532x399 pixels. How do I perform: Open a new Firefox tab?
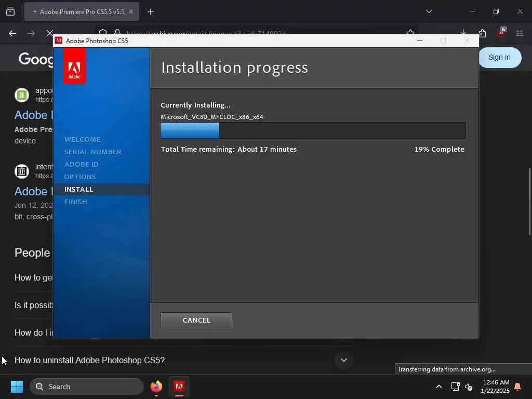pyautogui.click(x=151, y=12)
